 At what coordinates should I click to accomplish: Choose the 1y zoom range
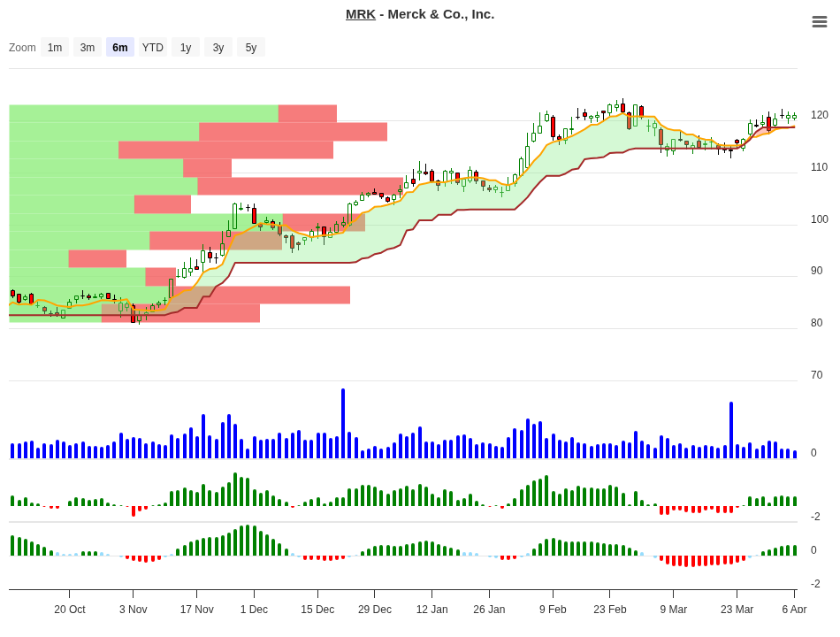point(186,47)
